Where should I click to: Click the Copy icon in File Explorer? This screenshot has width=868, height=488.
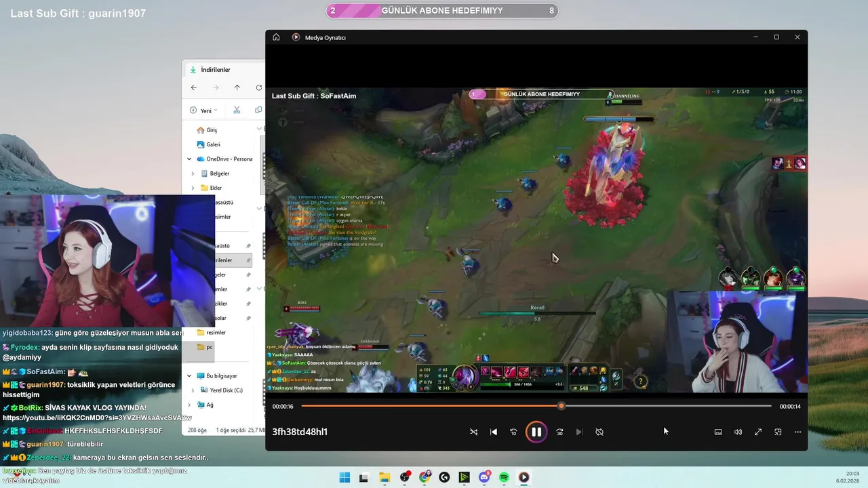point(258,110)
